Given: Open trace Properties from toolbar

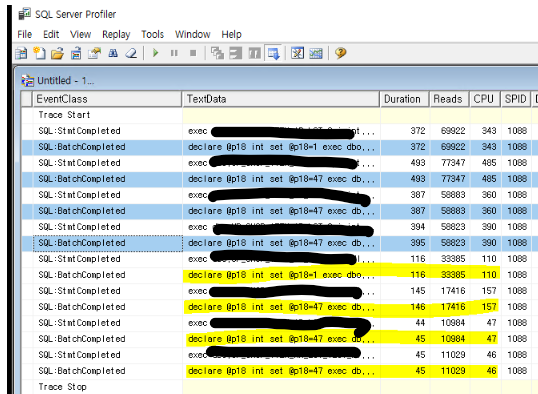Looking at the screenshot, I should pos(94,53).
